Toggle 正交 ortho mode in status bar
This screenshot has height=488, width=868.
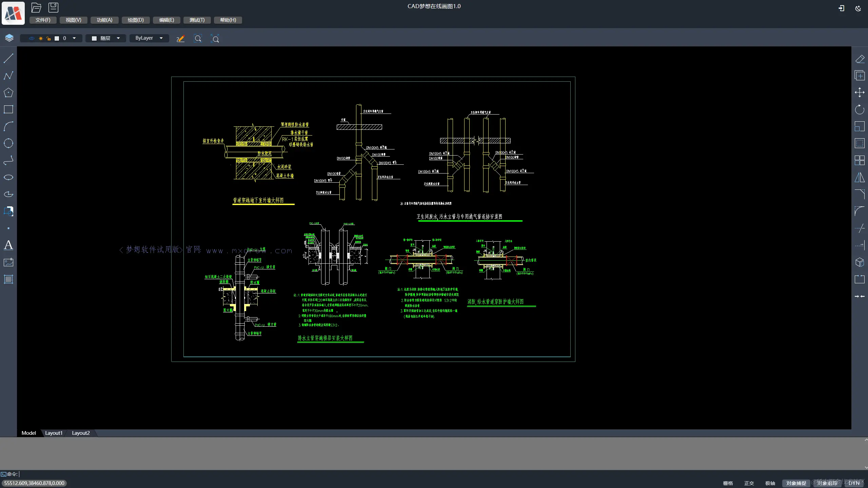749,483
